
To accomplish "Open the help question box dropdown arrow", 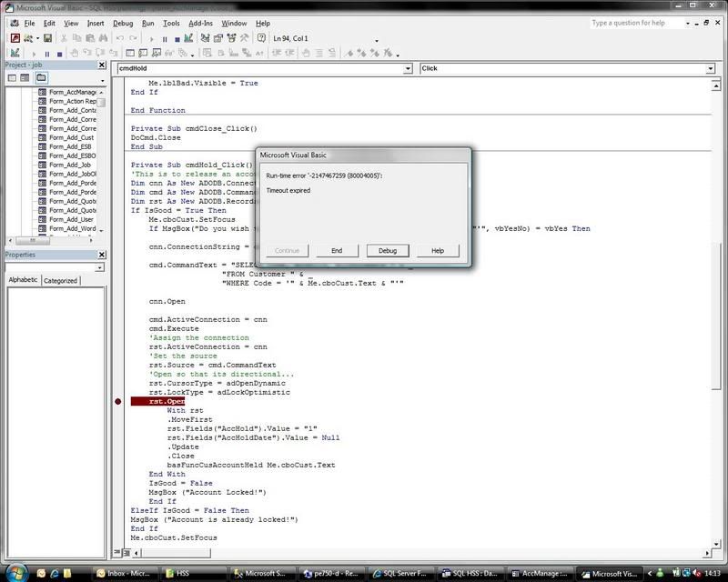I will click(x=688, y=24).
